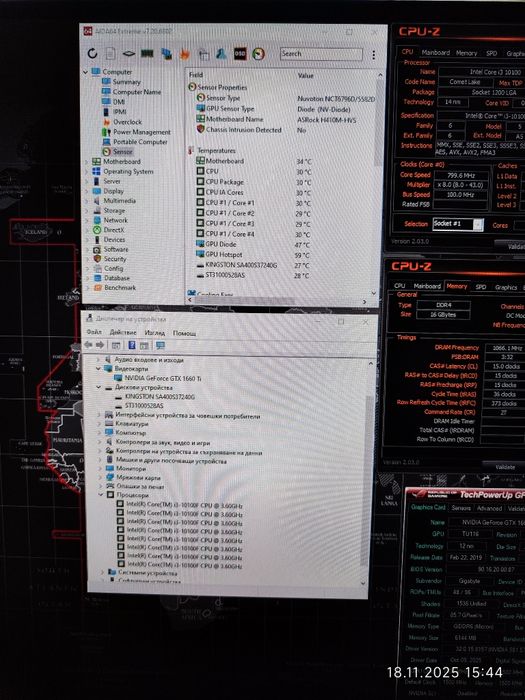Expand the Motherboard node in AIDA64 tree

click(x=87, y=162)
